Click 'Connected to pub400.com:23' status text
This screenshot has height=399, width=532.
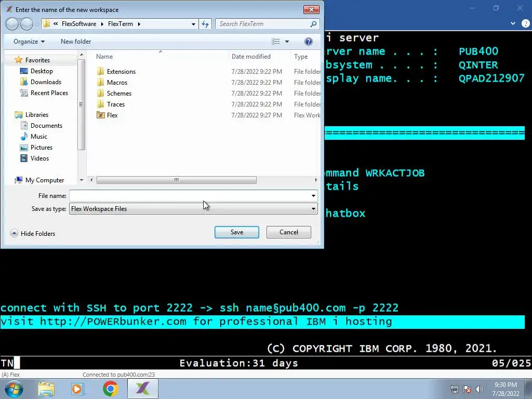(x=118, y=375)
